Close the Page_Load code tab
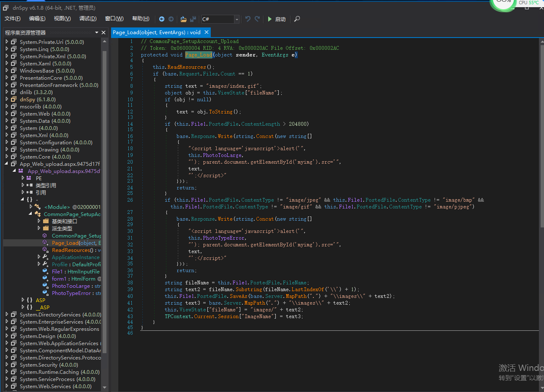 click(x=206, y=32)
